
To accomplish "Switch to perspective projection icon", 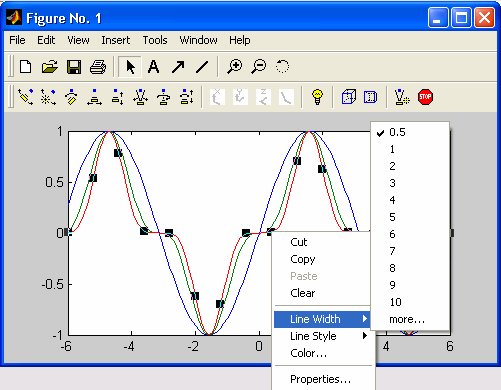I will [370, 97].
